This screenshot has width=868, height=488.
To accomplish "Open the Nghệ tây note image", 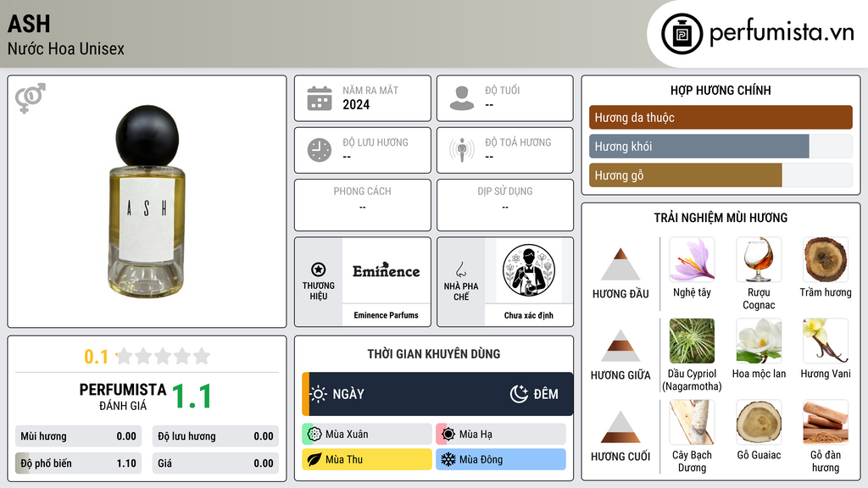I will [x=692, y=259].
